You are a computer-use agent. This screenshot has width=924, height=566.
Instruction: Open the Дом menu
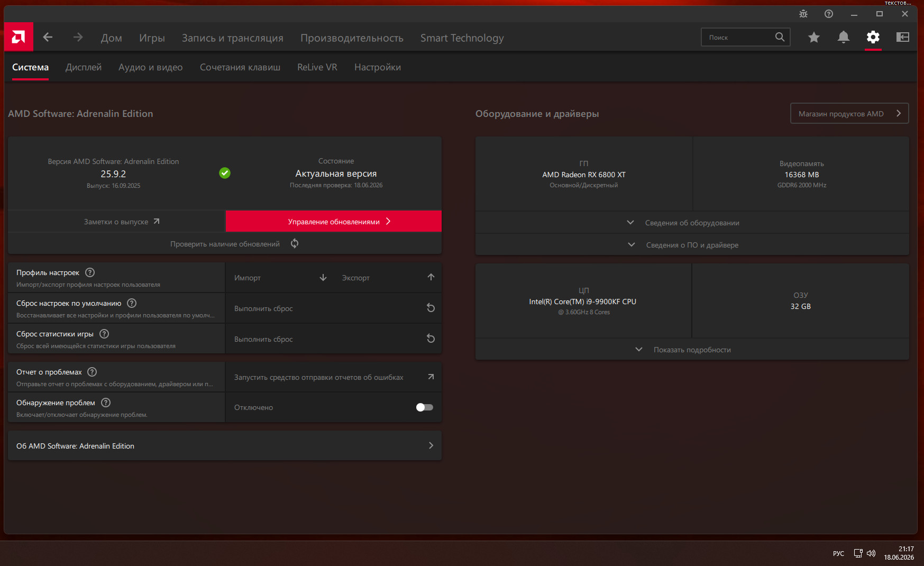(x=112, y=38)
